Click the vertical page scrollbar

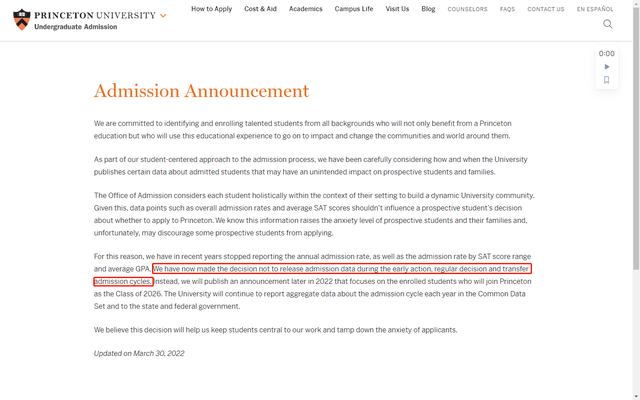click(636, 139)
